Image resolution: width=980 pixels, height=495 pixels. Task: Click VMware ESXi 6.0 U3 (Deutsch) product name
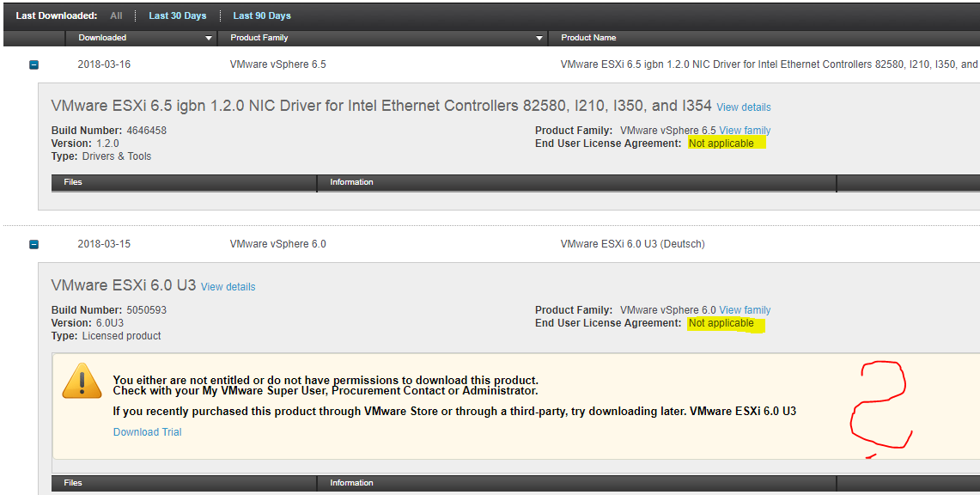click(632, 244)
